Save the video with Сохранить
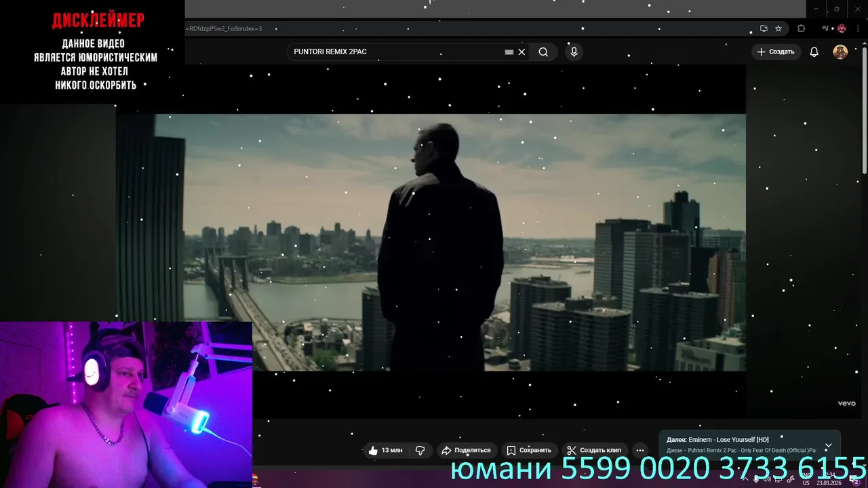 point(529,450)
